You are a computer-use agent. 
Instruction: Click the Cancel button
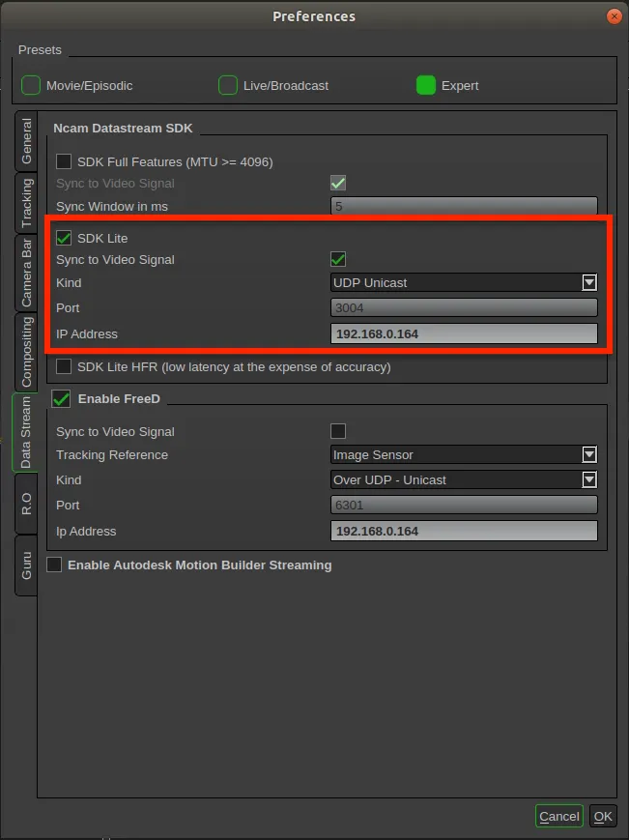(558, 816)
